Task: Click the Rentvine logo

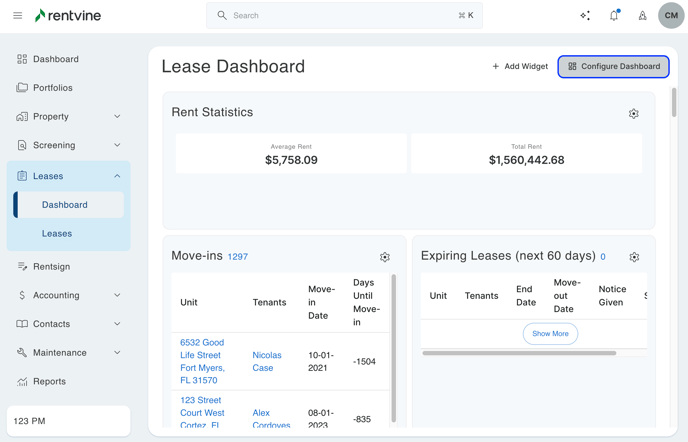Action: [x=68, y=16]
